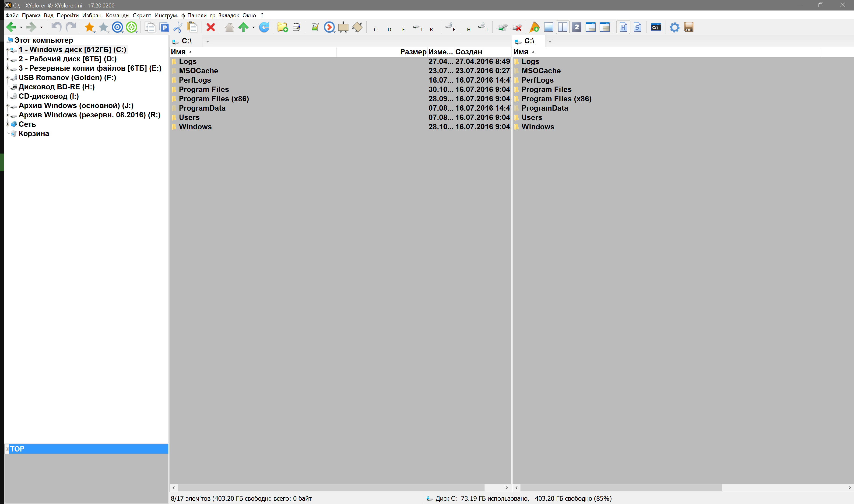This screenshot has height=504, width=854.
Task: Open the Файл menu
Action: coord(12,15)
